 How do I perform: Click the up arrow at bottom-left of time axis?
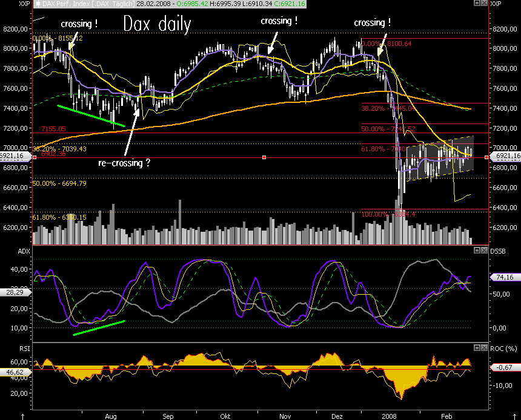click(22, 416)
